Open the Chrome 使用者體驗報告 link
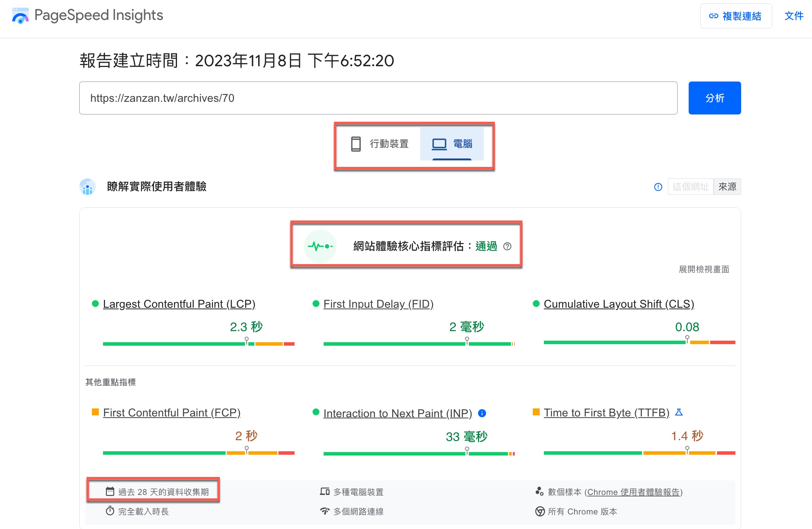 coord(633,492)
